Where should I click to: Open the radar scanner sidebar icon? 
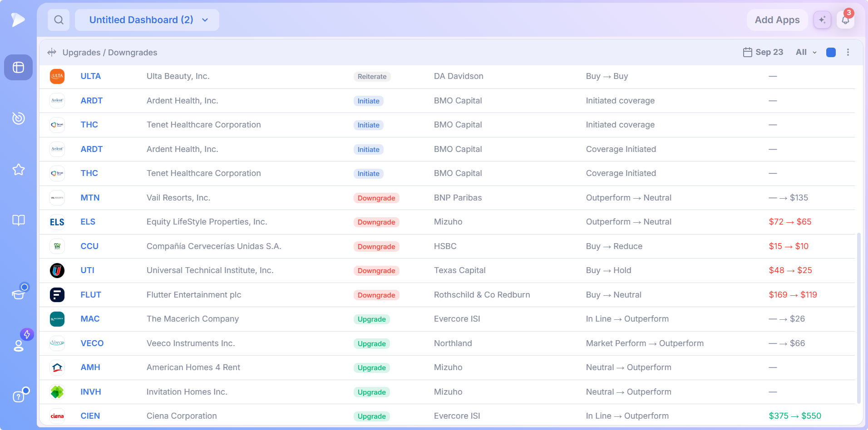coord(18,118)
